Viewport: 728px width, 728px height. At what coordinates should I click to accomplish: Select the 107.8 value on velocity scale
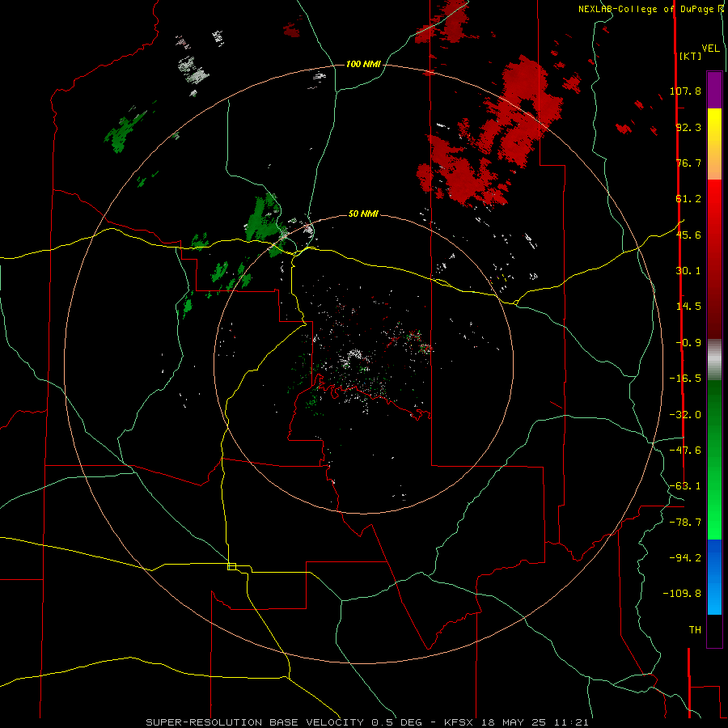[x=685, y=91]
